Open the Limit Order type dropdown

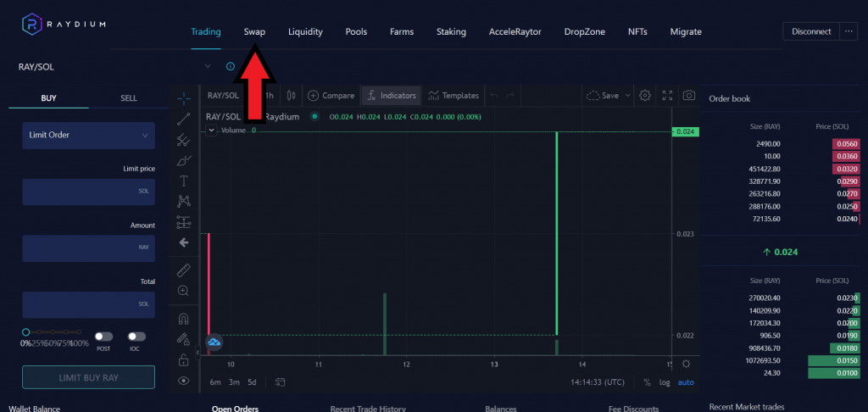tap(89, 135)
